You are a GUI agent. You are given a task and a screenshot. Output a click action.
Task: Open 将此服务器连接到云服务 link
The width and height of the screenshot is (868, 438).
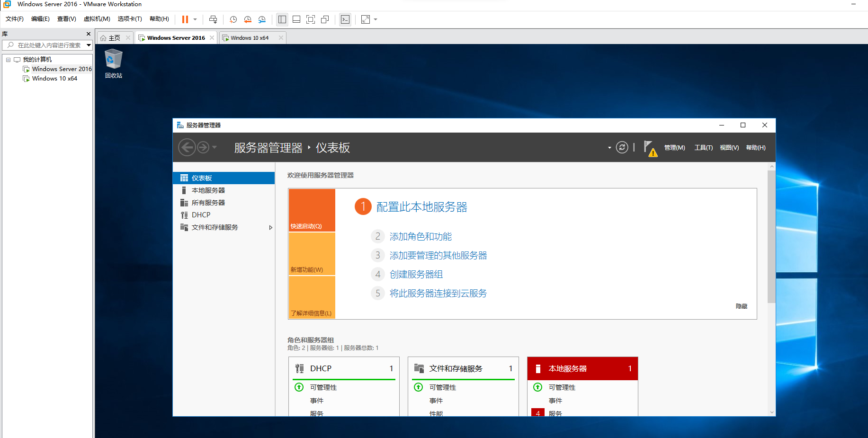438,293
